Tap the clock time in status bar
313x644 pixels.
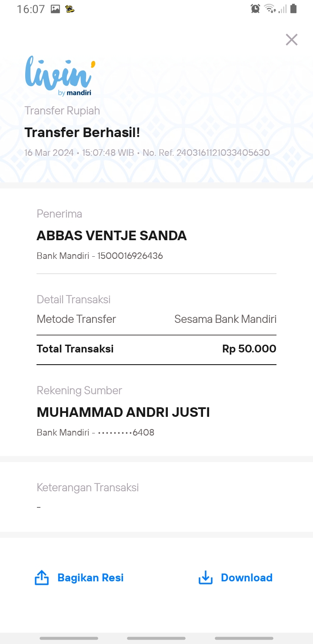point(31,9)
